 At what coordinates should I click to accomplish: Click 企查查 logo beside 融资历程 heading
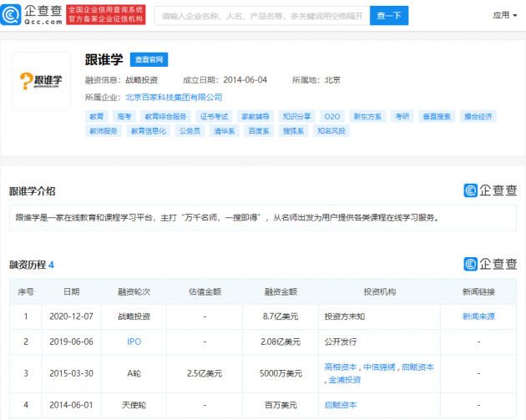(491, 264)
